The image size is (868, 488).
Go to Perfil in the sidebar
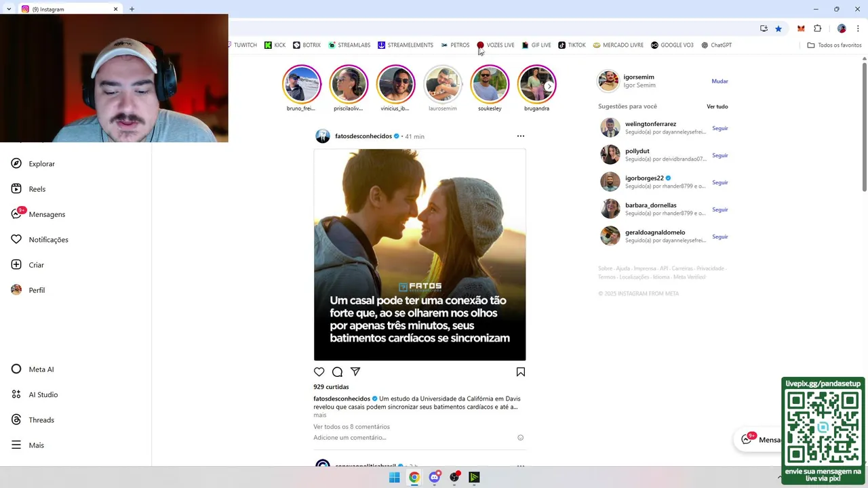click(28, 290)
